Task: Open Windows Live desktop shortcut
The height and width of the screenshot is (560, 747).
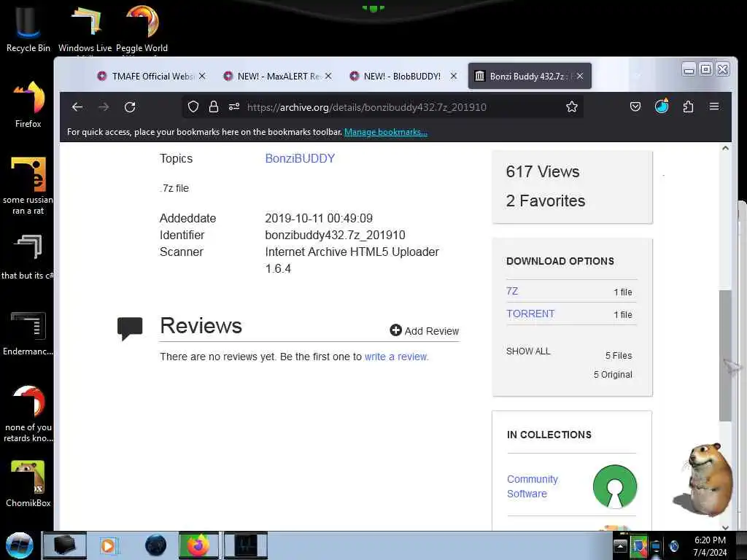Action: click(x=85, y=28)
